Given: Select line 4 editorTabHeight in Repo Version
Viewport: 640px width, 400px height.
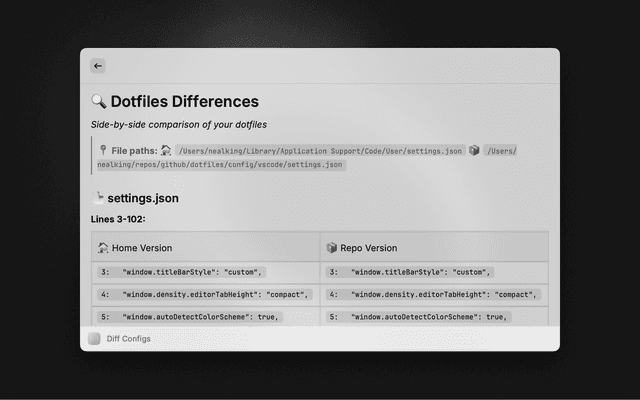Looking at the screenshot, I should tap(434, 295).
